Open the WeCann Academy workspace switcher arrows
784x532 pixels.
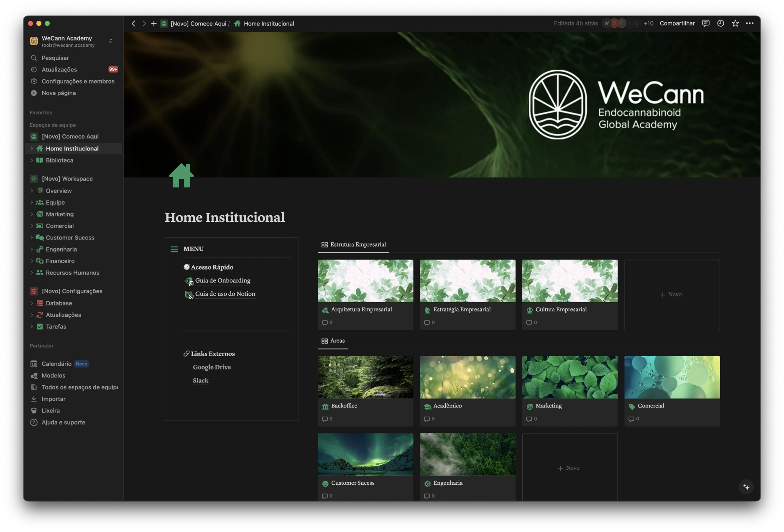coord(111,41)
